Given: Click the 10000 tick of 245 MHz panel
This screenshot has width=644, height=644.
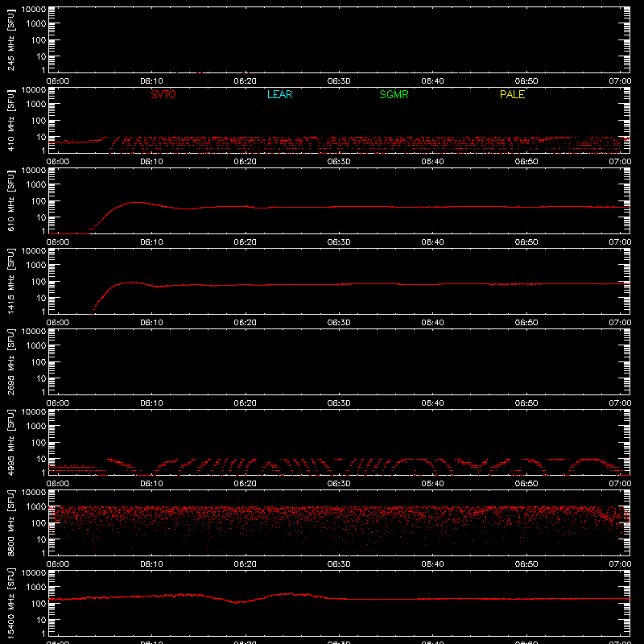Looking at the screenshot, I should tap(33, 10).
